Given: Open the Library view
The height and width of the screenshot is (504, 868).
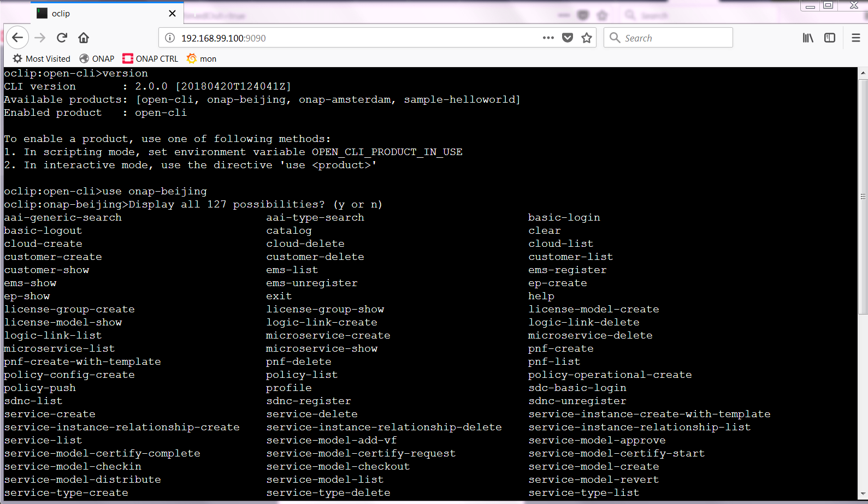Looking at the screenshot, I should tap(808, 38).
